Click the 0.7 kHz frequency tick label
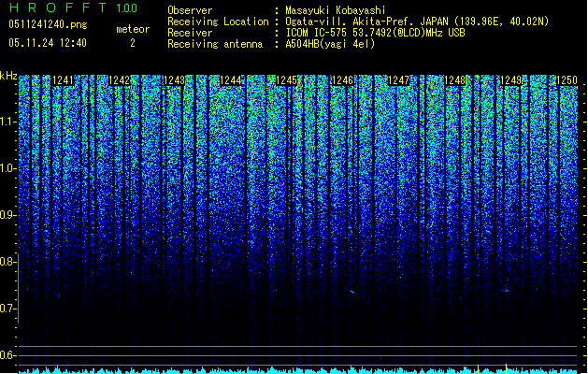588x374 pixels. pos(8,309)
